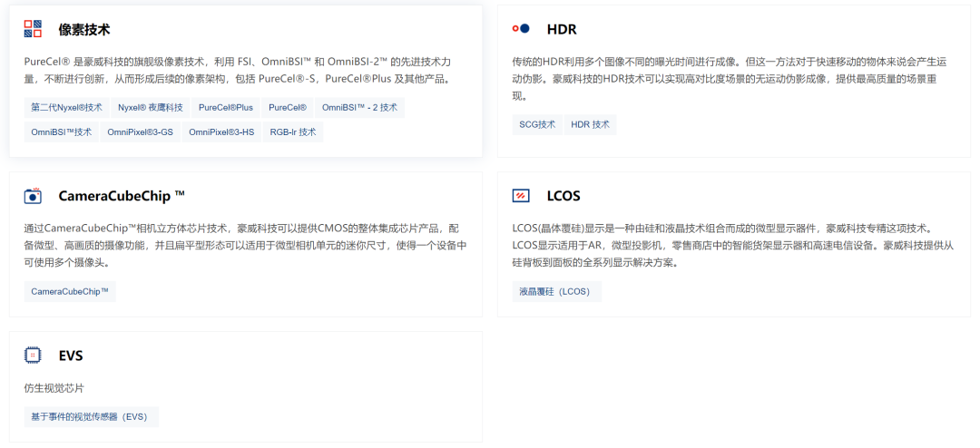Screen dimensions: 980x448
Task: Open the OmniBSI™ - 2 技术 tag
Action: 360,108
